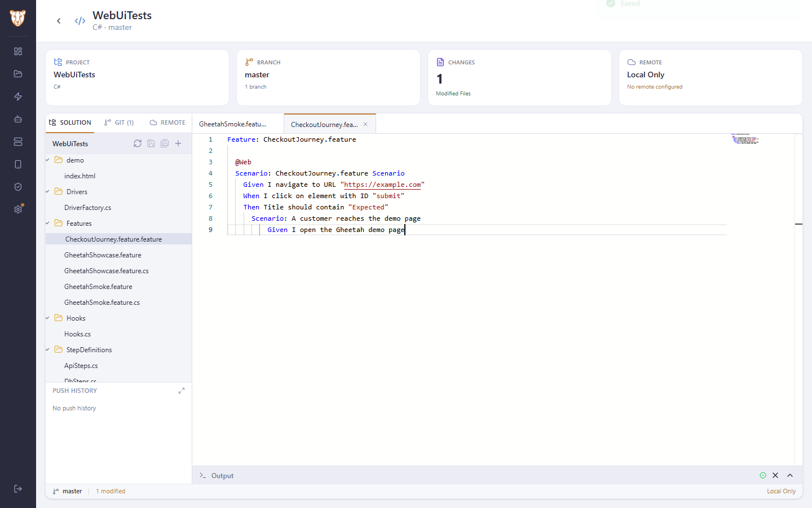Screen dimensions: 812x508
Task: Open the lightning bolt executions icon
Action: (x=18, y=97)
